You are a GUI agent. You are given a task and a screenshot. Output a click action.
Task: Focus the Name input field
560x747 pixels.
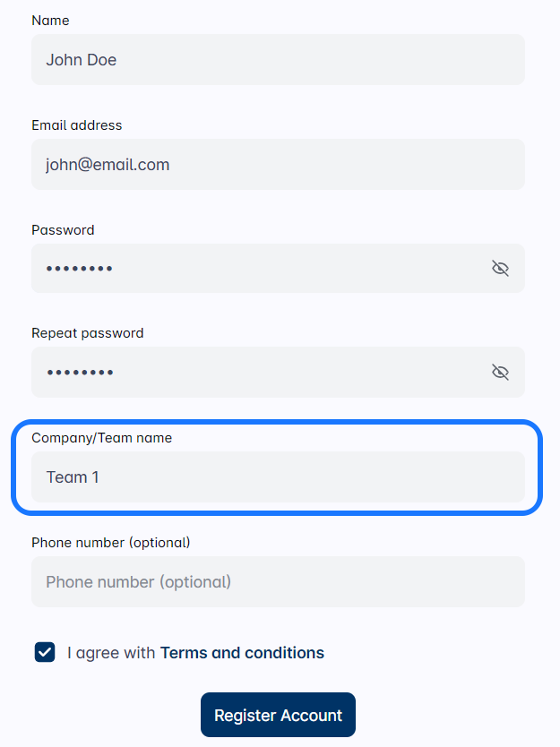(278, 60)
